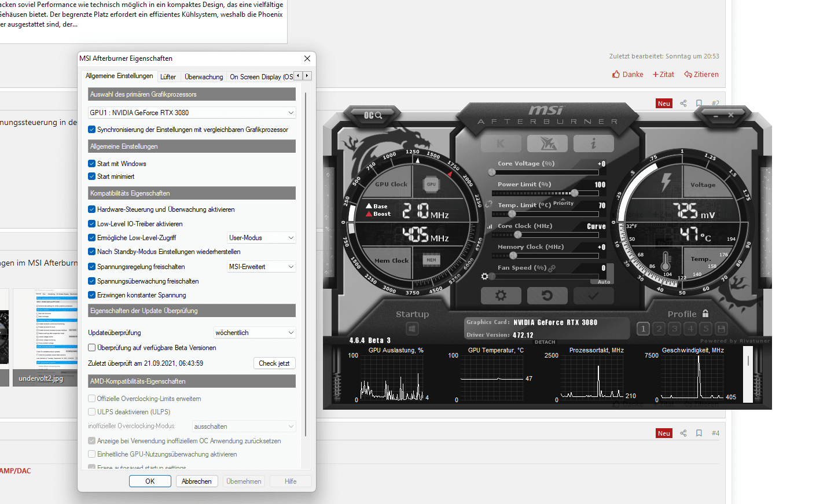The height and width of the screenshot is (504, 816).
Task: Click the Kombustor K button
Action: pyautogui.click(x=501, y=144)
